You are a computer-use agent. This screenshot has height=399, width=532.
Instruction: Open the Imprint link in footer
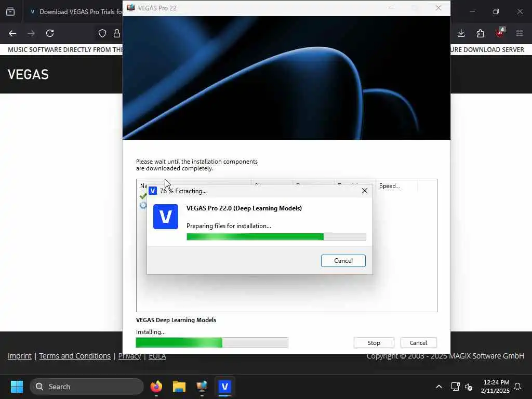(20, 356)
